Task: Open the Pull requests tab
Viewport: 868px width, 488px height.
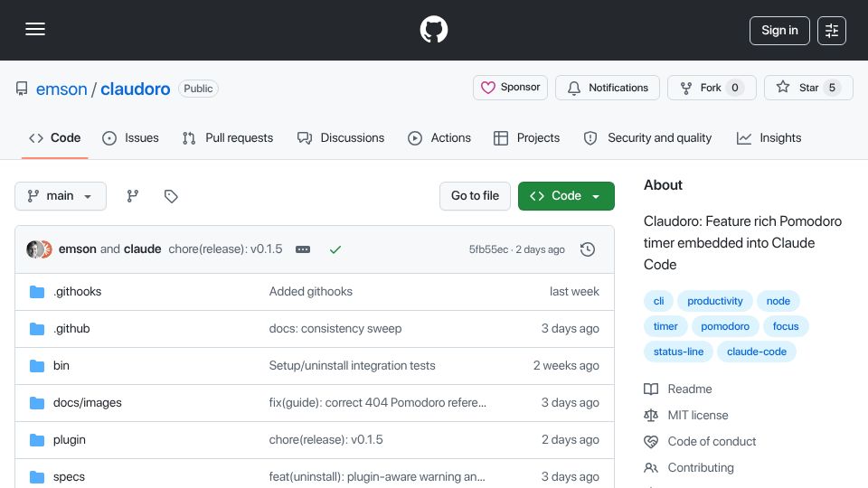Action: [x=228, y=137]
